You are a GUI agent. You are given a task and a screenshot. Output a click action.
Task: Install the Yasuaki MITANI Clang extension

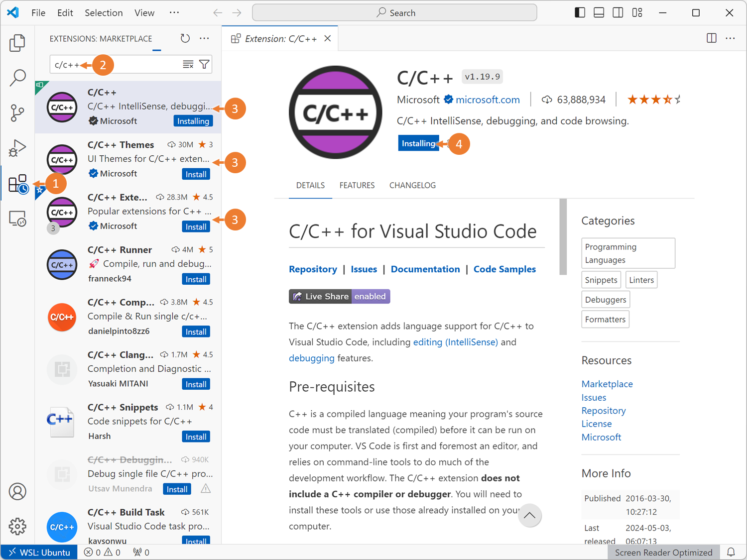(196, 384)
